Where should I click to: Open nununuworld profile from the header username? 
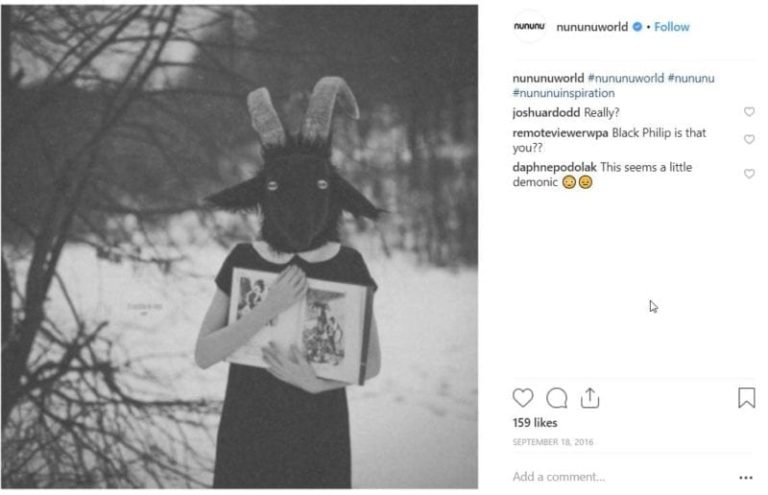[x=592, y=27]
